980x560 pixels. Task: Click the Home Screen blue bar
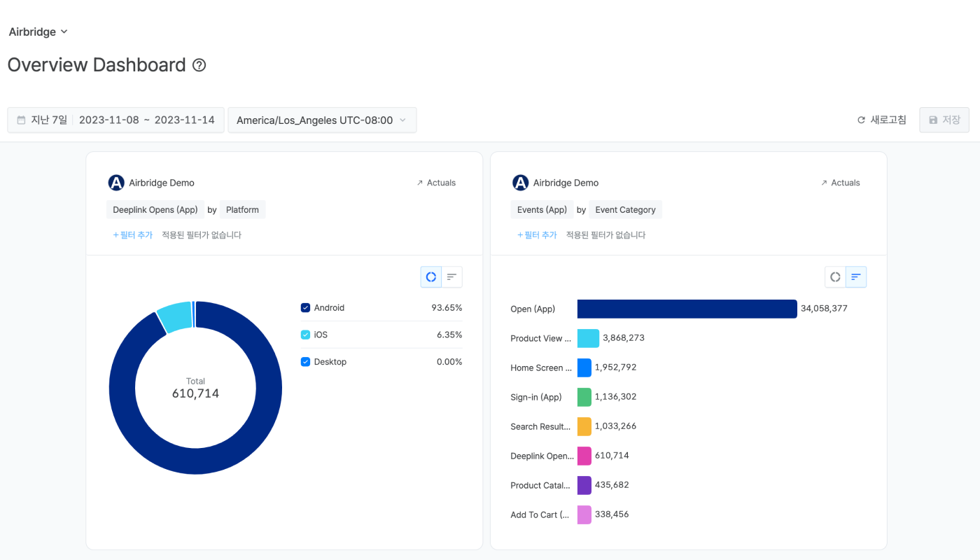click(x=584, y=367)
